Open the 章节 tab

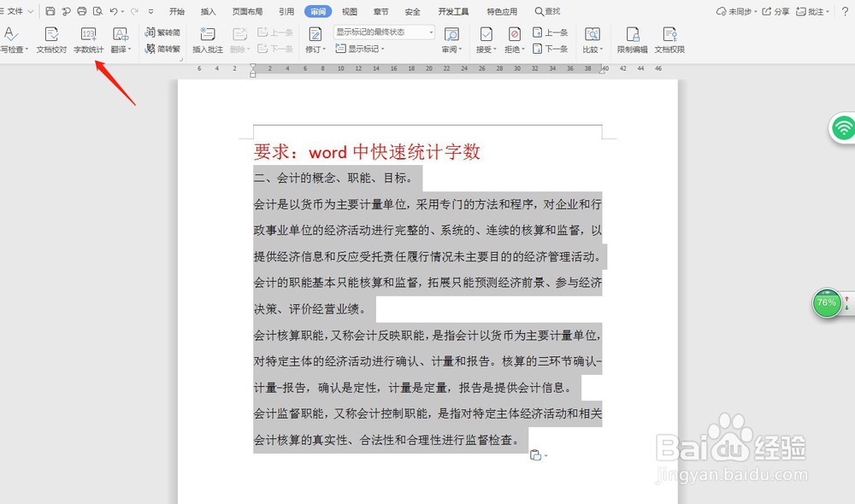tap(381, 11)
